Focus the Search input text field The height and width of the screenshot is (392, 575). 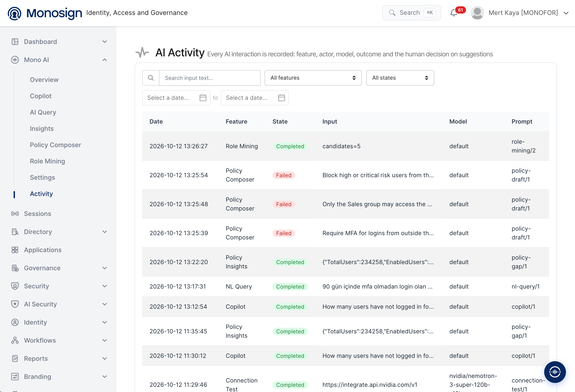coord(210,78)
